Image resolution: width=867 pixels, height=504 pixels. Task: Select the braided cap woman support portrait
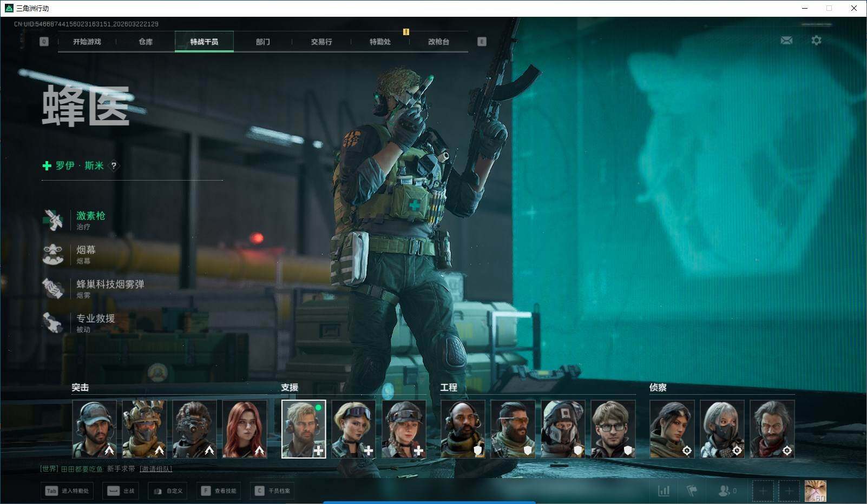point(404,429)
